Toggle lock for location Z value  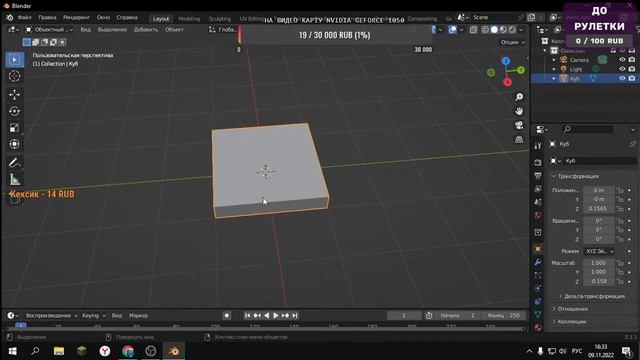click(x=620, y=209)
